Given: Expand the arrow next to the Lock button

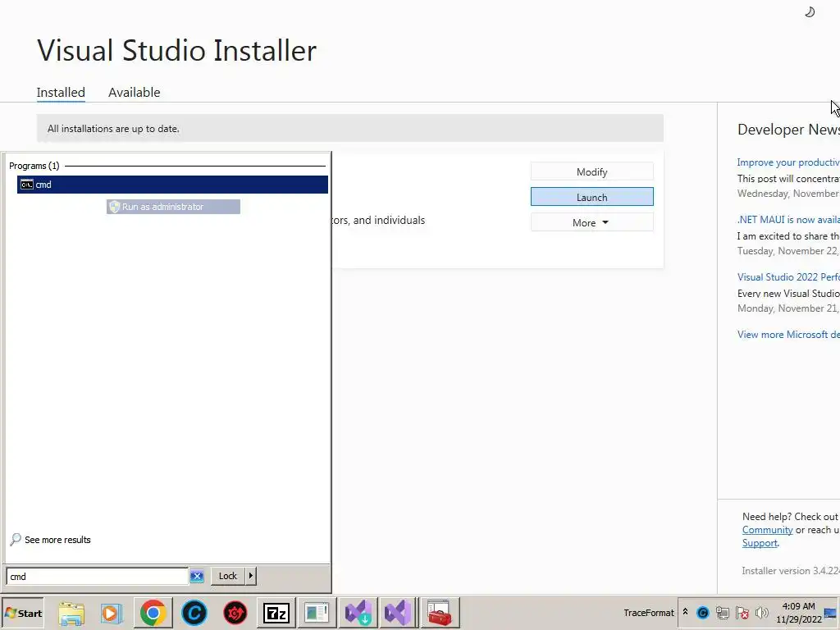Looking at the screenshot, I should (251, 576).
